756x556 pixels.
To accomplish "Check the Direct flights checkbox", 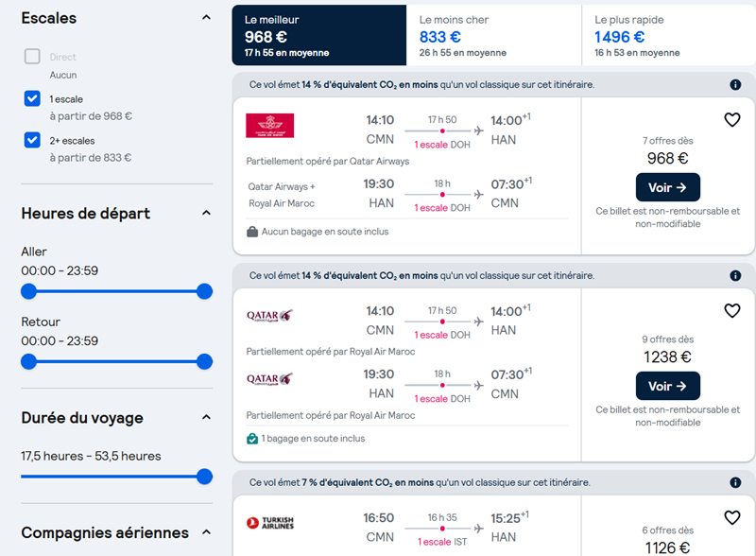I will pyautogui.click(x=32, y=57).
